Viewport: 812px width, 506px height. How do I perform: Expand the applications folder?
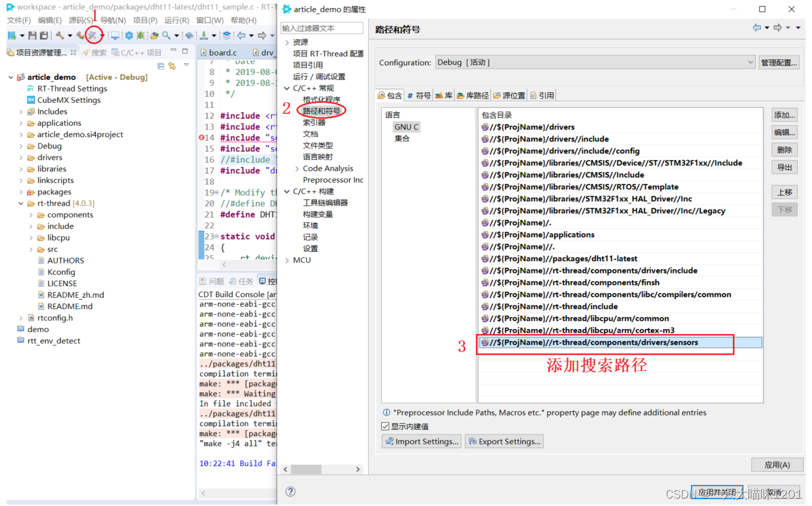[x=22, y=123]
